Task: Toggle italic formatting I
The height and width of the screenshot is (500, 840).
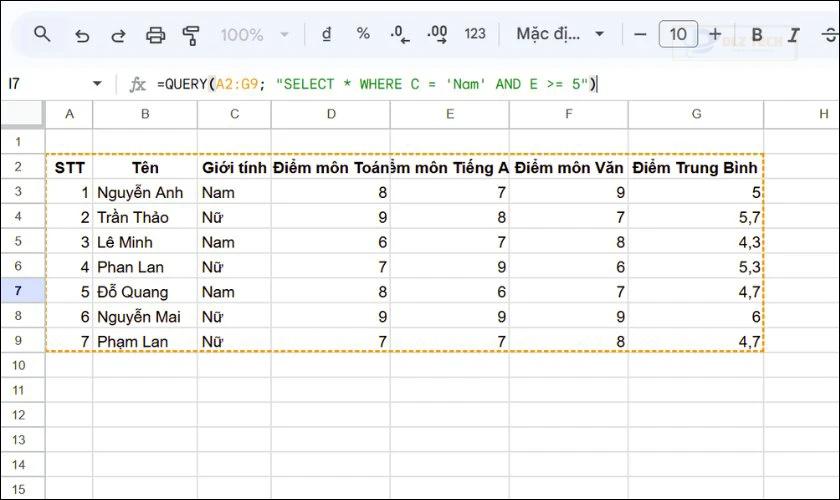Action: coord(793,35)
